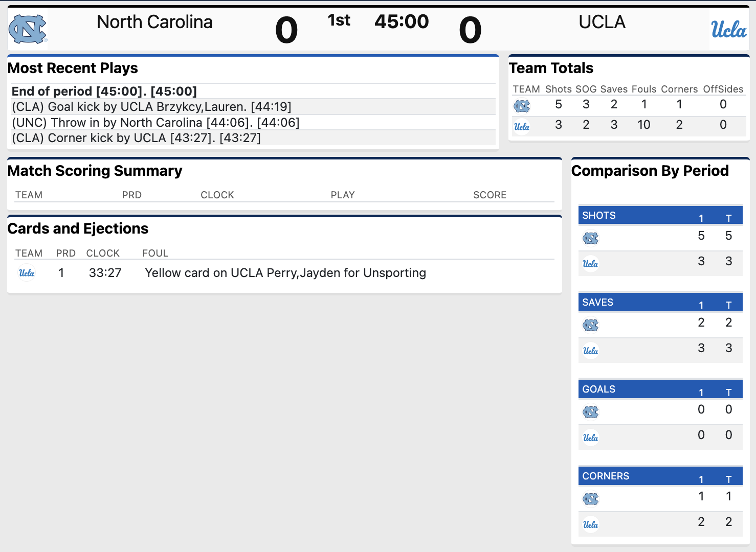Image resolution: width=756 pixels, height=552 pixels.
Task: Expand the Match Scoring Summary section
Action: (95, 171)
